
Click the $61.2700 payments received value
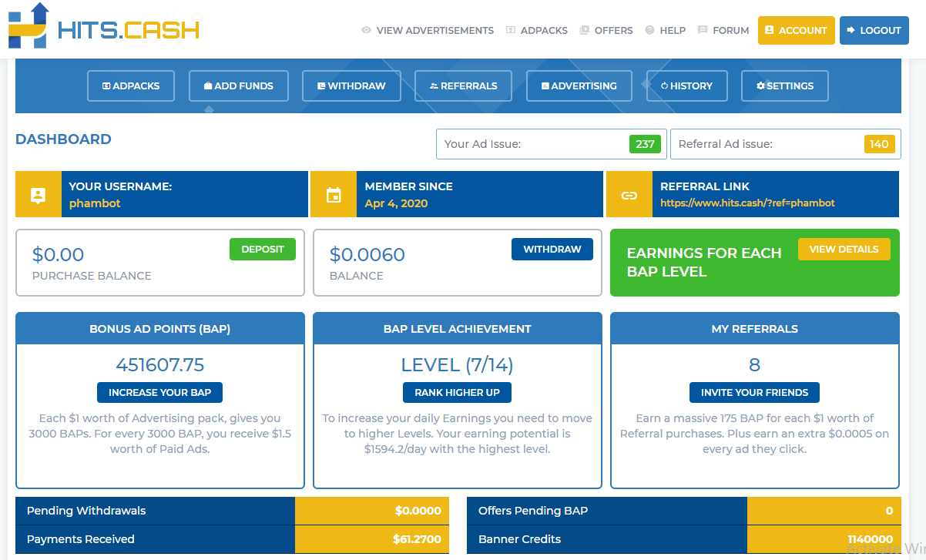point(417,539)
